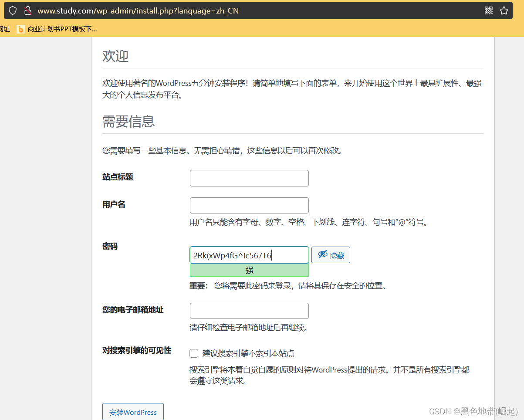Click the 强 password strength indicator
This screenshot has height=420, width=524.
(x=249, y=270)
